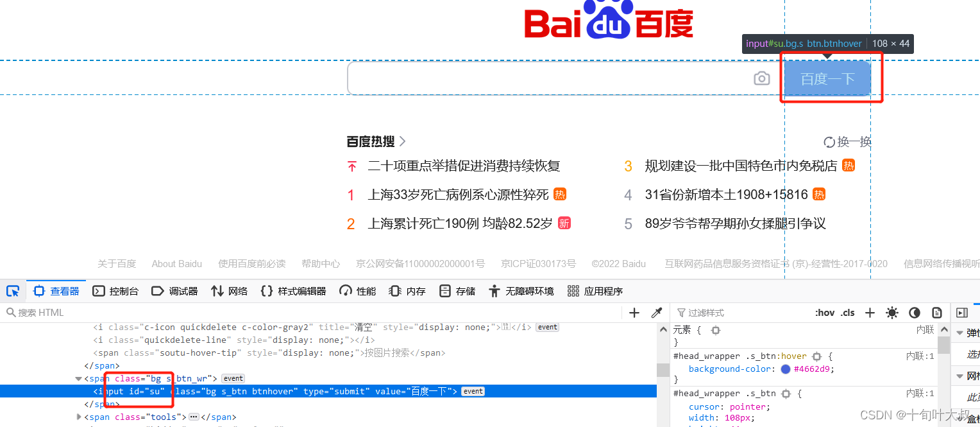Open headline 31省份新增本土1908+15816
Viewport: 980px width, 427px height.
click(726, 195)
